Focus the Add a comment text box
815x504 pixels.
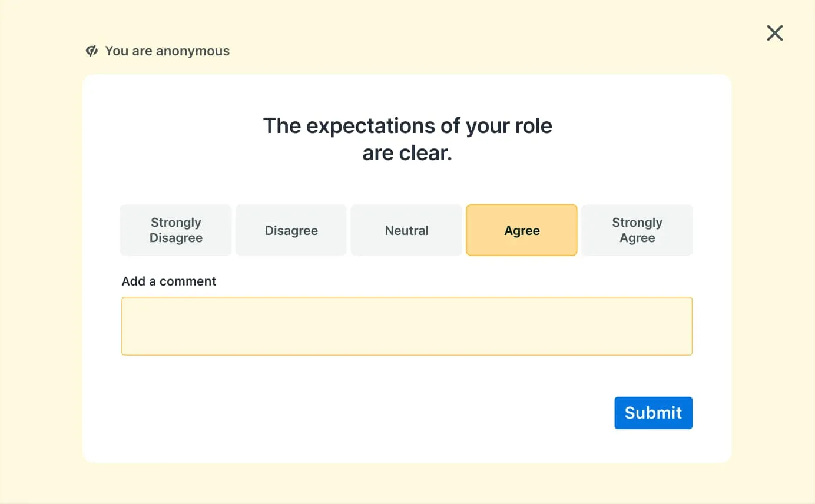(406, 326)
